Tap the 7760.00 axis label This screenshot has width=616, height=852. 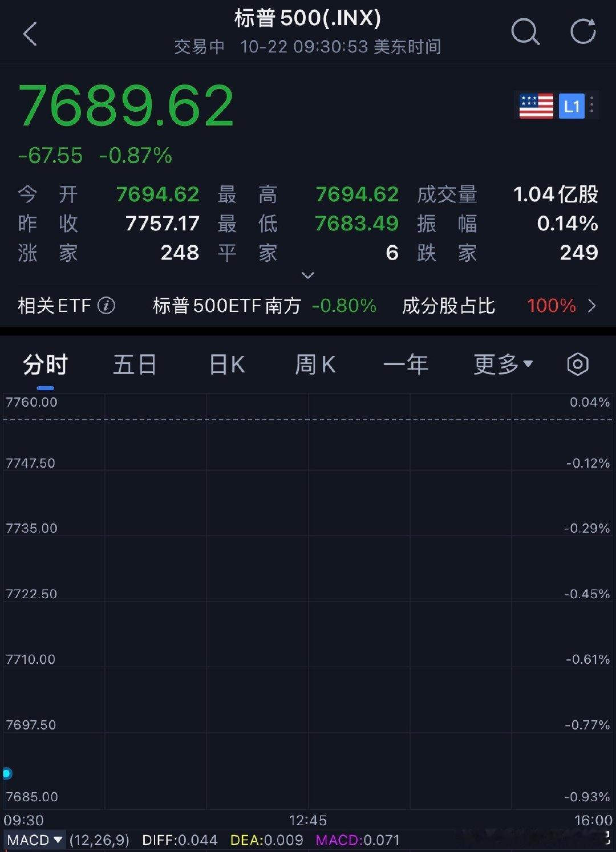point(31,402)
